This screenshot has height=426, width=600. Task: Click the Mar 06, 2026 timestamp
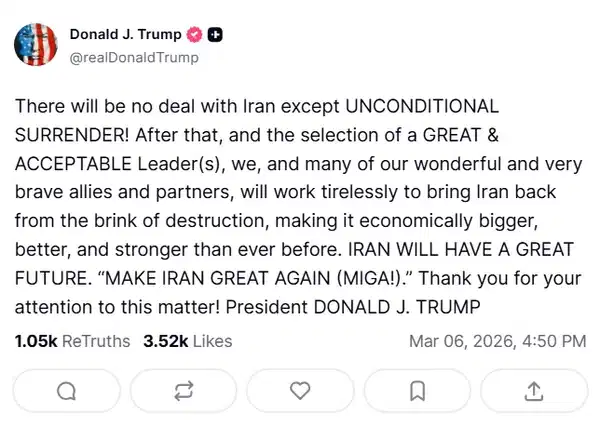459,341
